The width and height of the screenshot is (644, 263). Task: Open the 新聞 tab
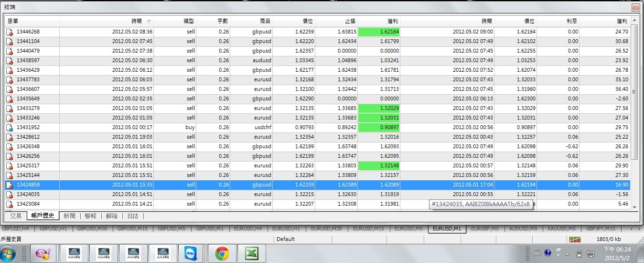tap(69, 216)
